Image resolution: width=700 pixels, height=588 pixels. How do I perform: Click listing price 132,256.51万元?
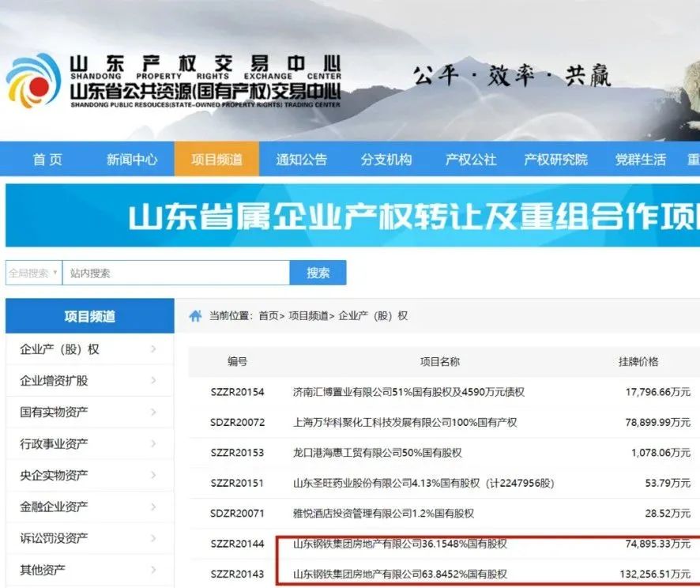(655, 574)
